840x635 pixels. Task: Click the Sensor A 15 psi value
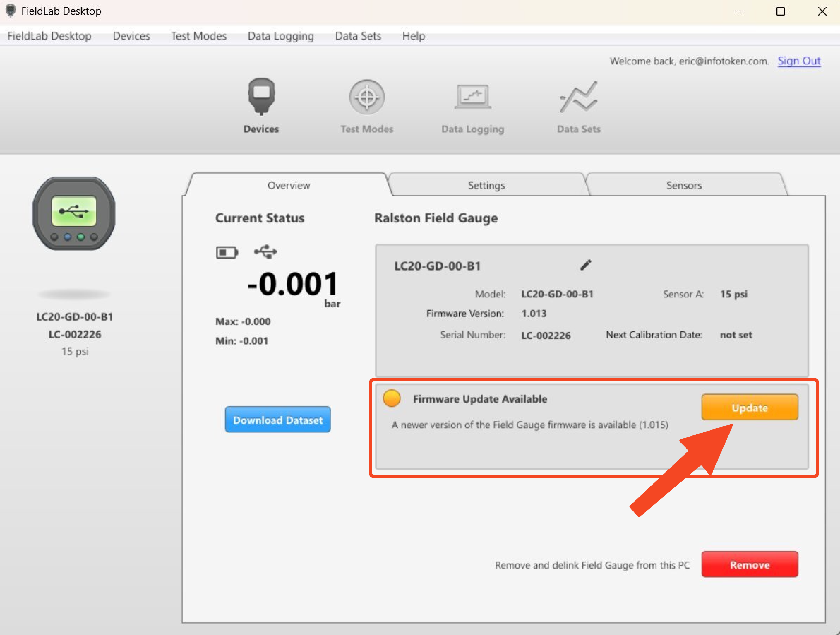click(x=734, y=294)
